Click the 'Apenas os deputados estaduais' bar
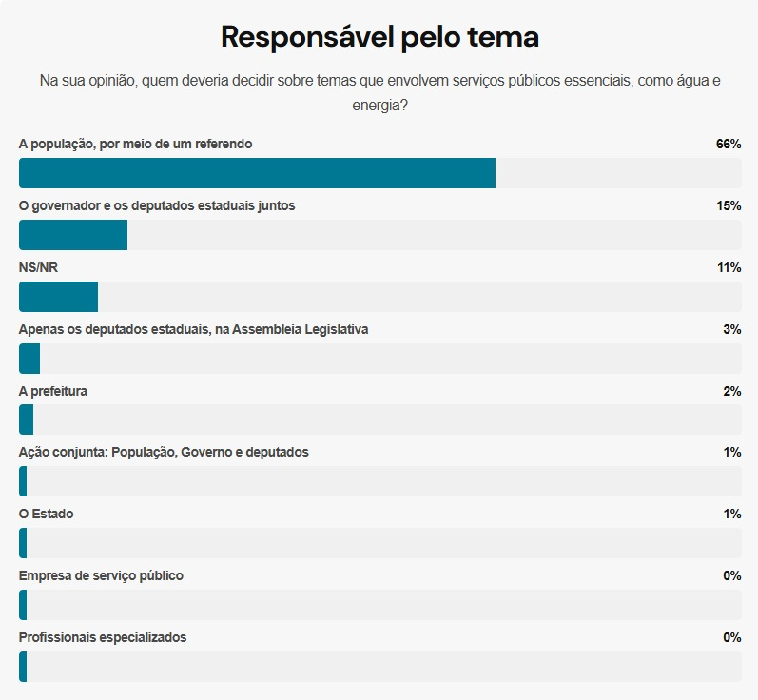 click(x=29, y=359)
